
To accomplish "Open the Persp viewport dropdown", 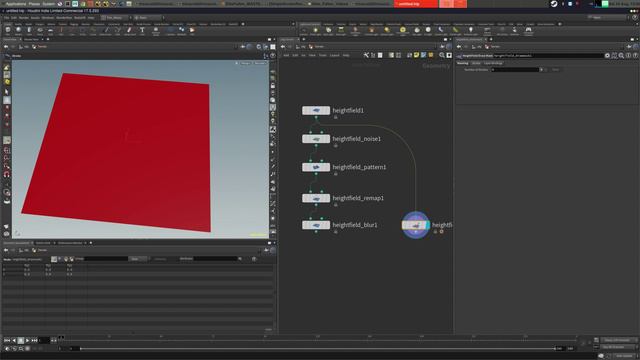I will pyautogui.click(x=246, y=63).
